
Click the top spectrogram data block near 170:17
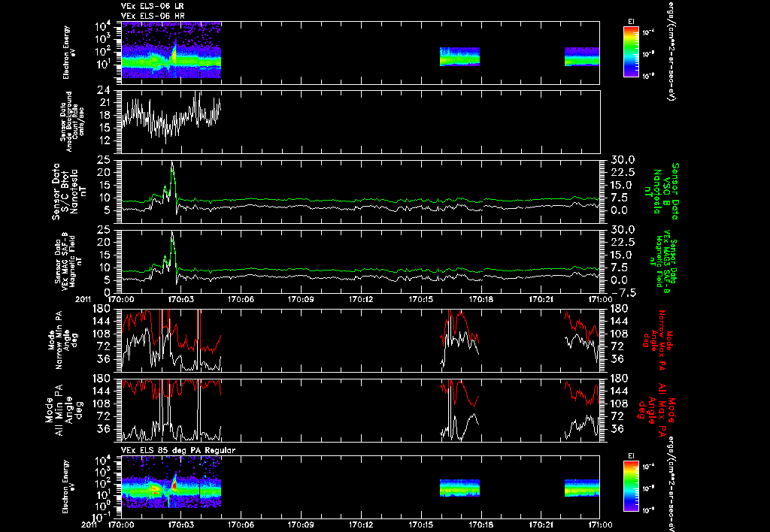point(459,56)
